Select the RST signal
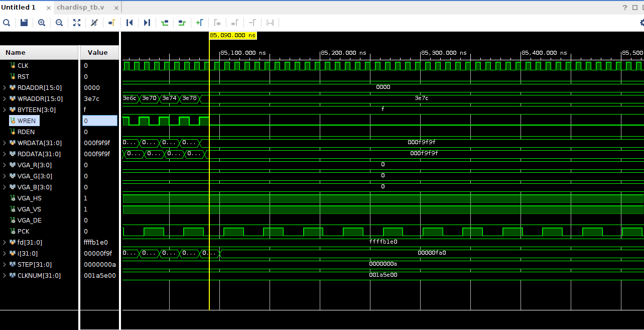 tap(23, 76)
